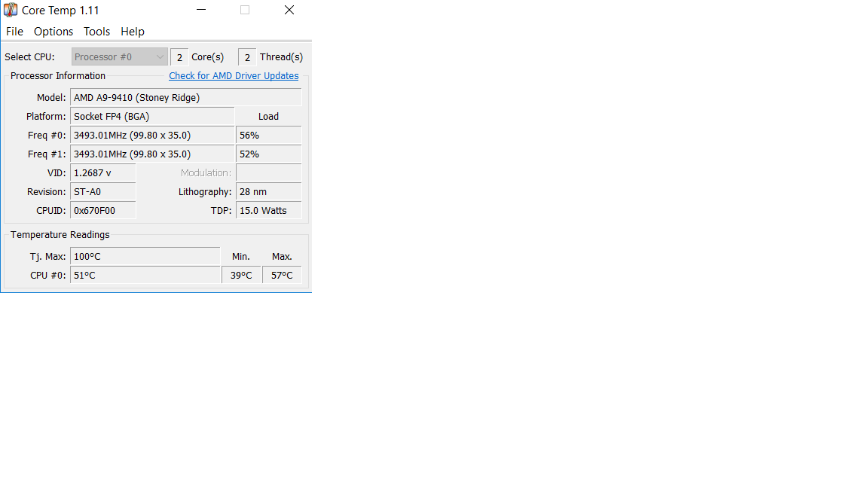Click the Load column header
This screenshot has width=868, height=488.
point(268,116)
